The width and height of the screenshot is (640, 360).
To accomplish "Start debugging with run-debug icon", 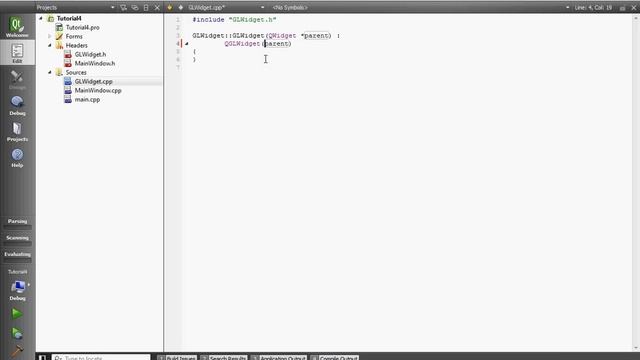I will (17, 333).
